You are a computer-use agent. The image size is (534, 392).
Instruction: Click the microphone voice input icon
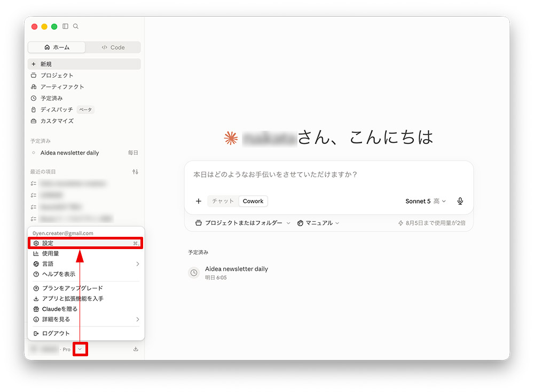click(460, 201)
